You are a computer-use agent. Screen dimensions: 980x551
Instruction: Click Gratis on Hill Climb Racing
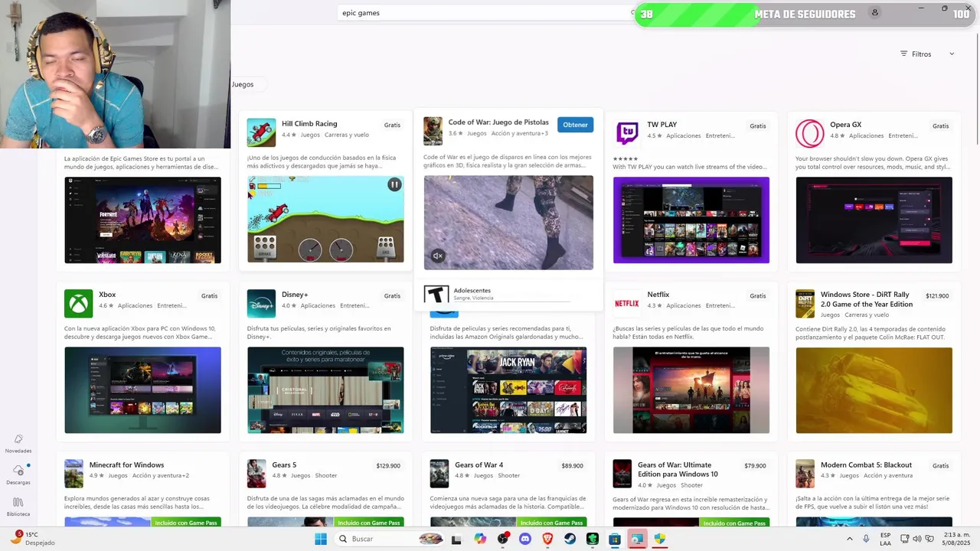point(392,125)
